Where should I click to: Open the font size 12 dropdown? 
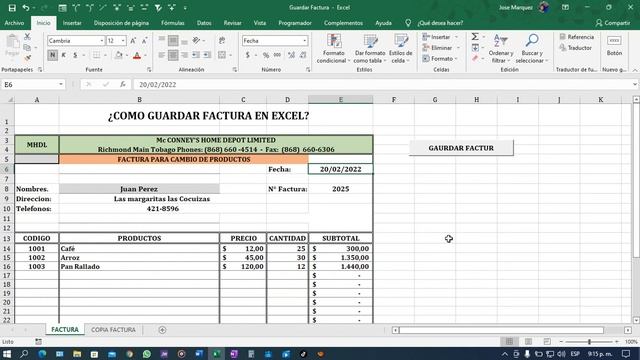(123, 41)
